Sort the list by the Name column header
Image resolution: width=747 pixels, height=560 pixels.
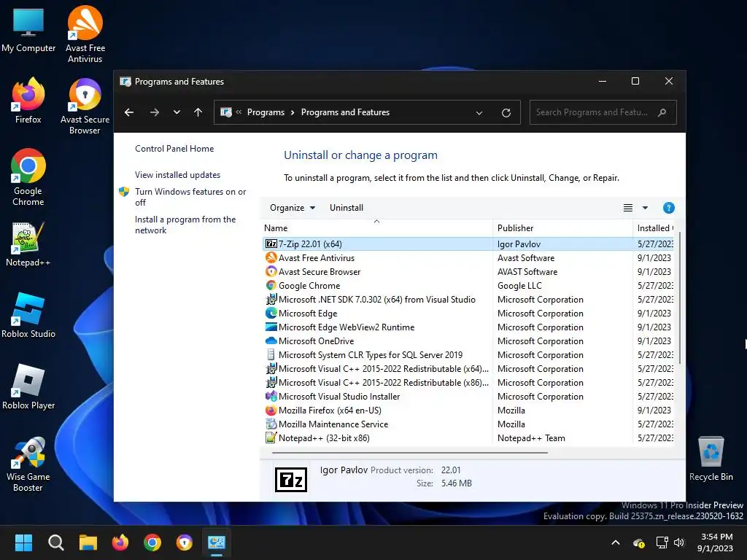tap(377, 228)
